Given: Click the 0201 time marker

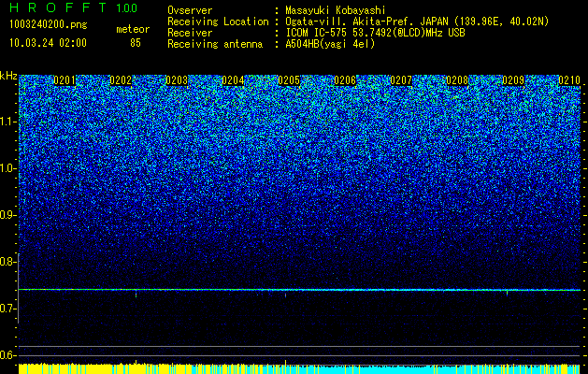Looking at the screenshot, I should coord(65,80).
